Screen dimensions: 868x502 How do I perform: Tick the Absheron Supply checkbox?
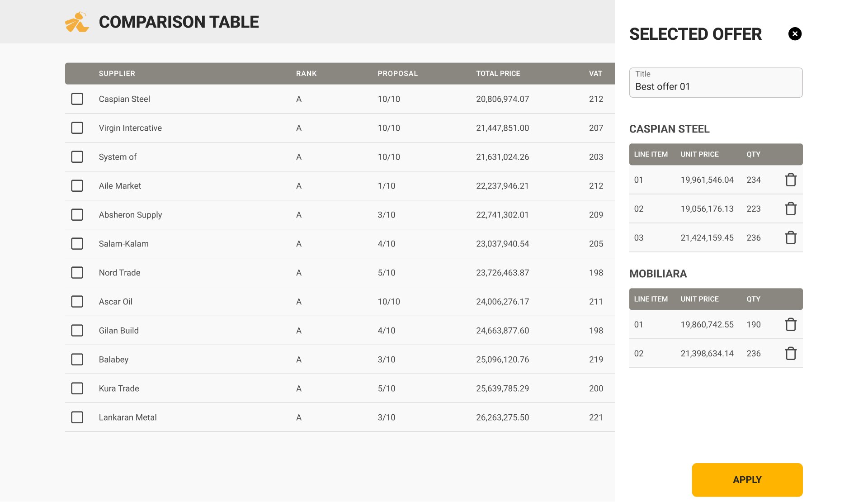pyautogui.click(x=77, y=215)
